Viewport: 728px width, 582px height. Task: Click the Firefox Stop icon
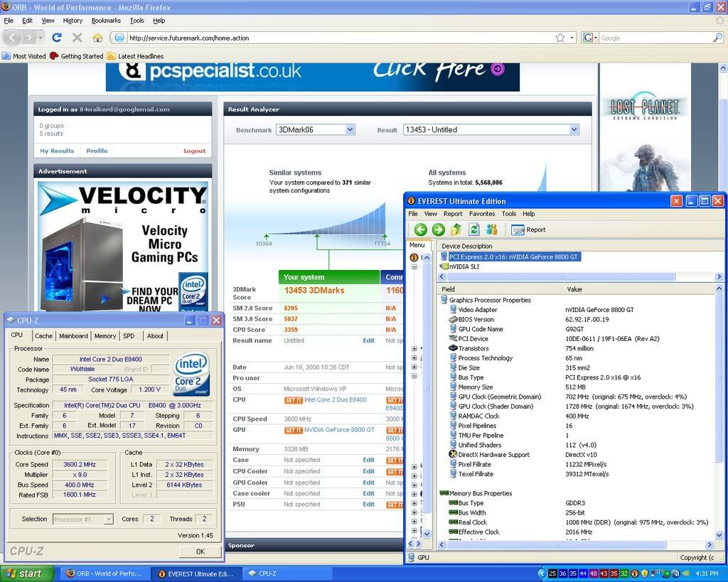[x=77, y=38]
